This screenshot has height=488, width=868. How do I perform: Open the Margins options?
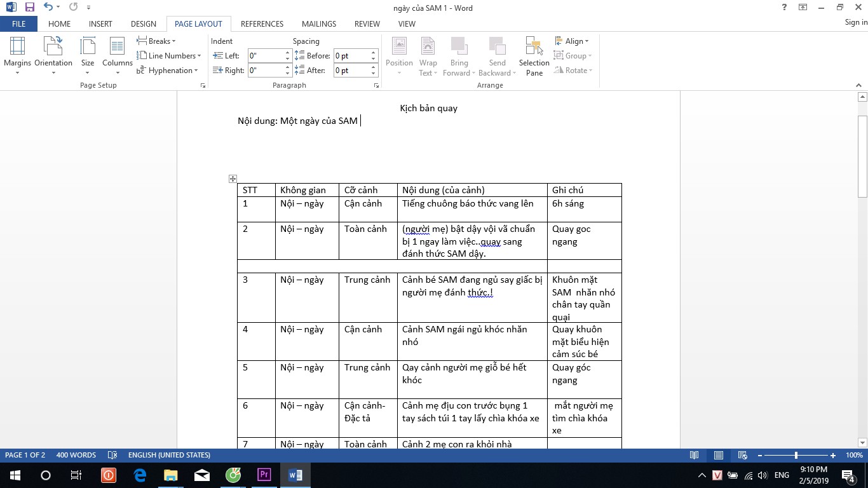point(17,56)
